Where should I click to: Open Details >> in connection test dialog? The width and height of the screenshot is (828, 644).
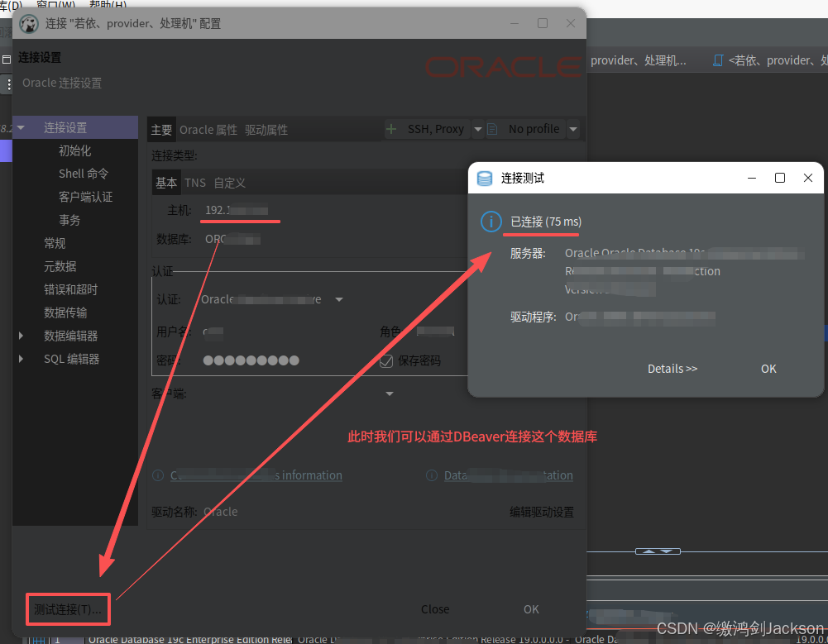pyautogui.click(x=672, y=369)
